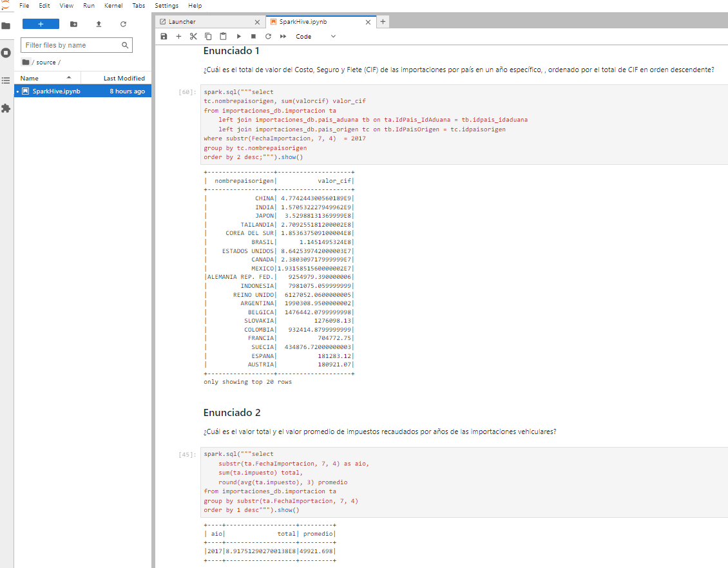Cut the selected cell with scissors icon
The image size is (728, 568).
193,37
